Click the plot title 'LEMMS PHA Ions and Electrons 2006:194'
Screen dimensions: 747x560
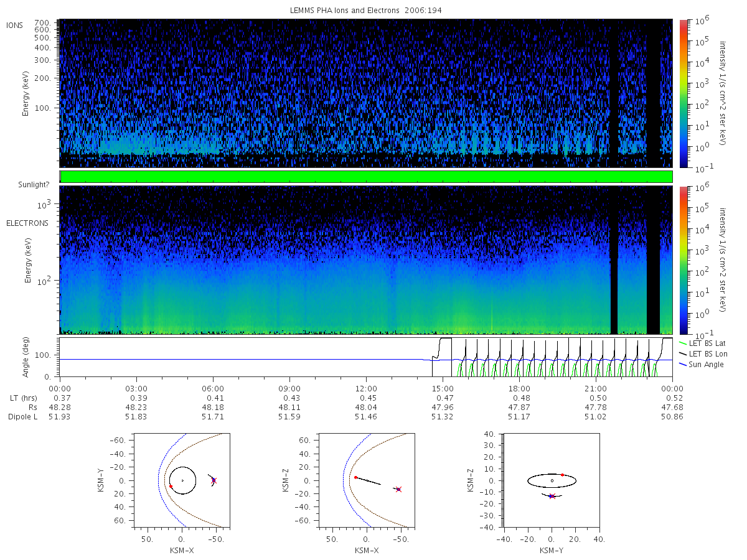point(366,11)
